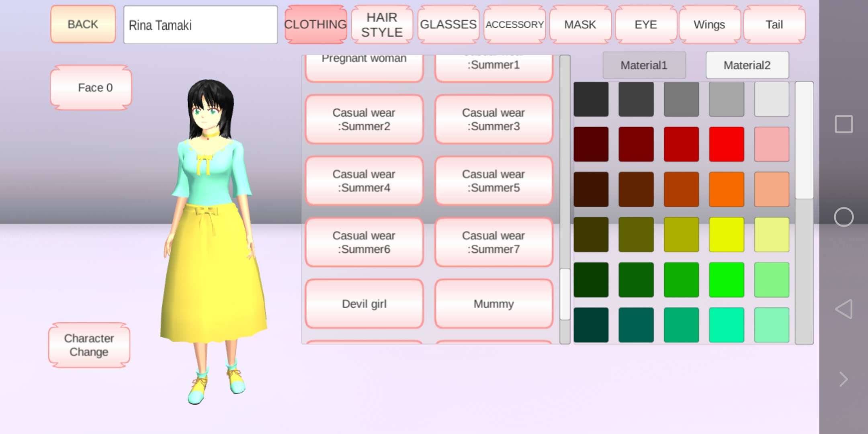The image size is (868, 434).
Task: Open the HAIR STYLE category
Action: click(382, 25)
